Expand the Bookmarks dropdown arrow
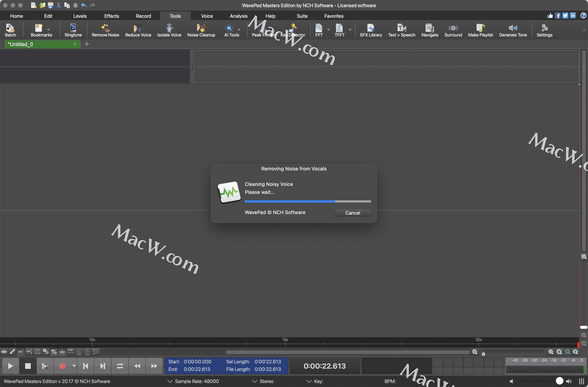The width and height of the screenshot is (588, 387). (x=48, y=29)
